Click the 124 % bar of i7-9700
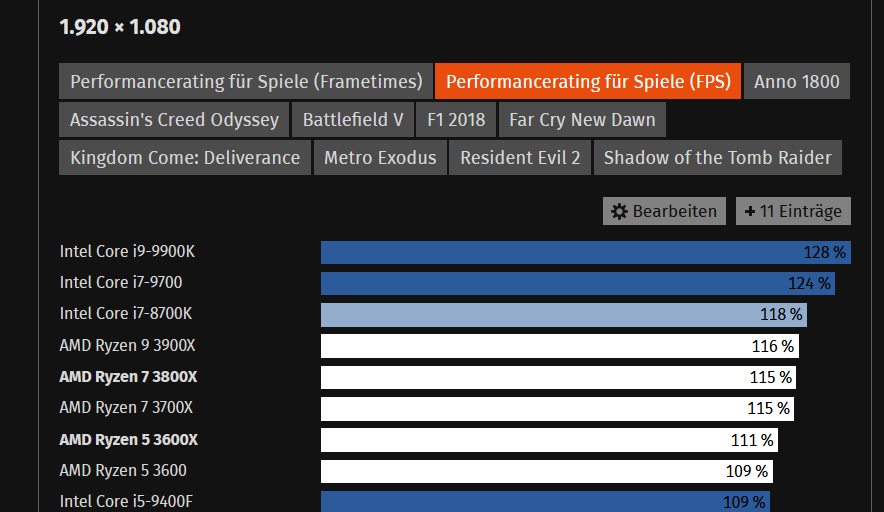Screen dimensions: 884x512 pyautogui.click(x=578, y=284)
